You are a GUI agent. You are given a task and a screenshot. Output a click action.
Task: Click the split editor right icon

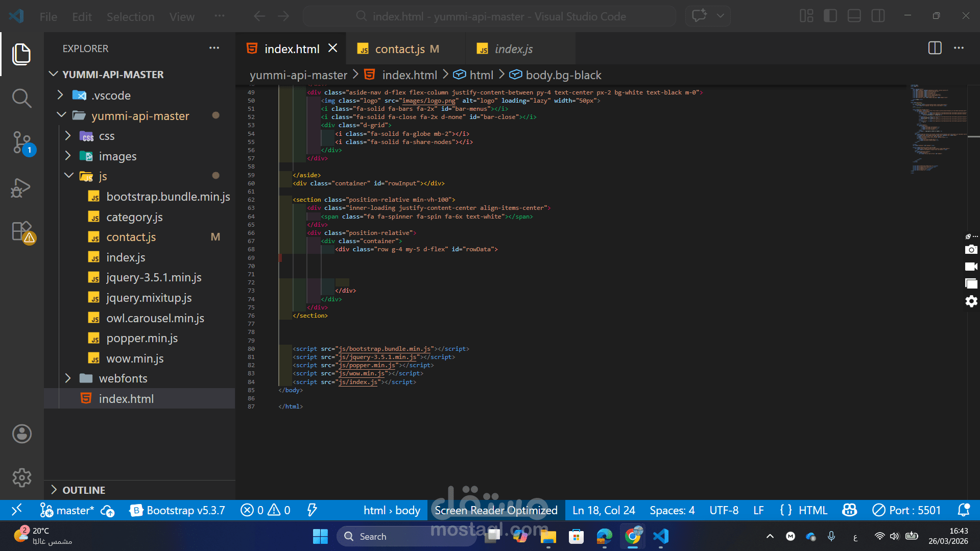tap(935, 48)
